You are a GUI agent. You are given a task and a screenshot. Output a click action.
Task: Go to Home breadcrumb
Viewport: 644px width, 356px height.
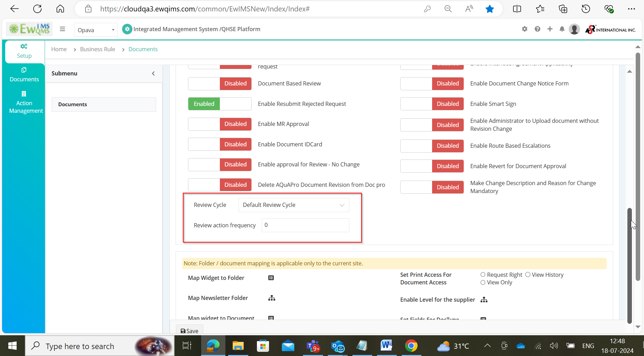59,49
